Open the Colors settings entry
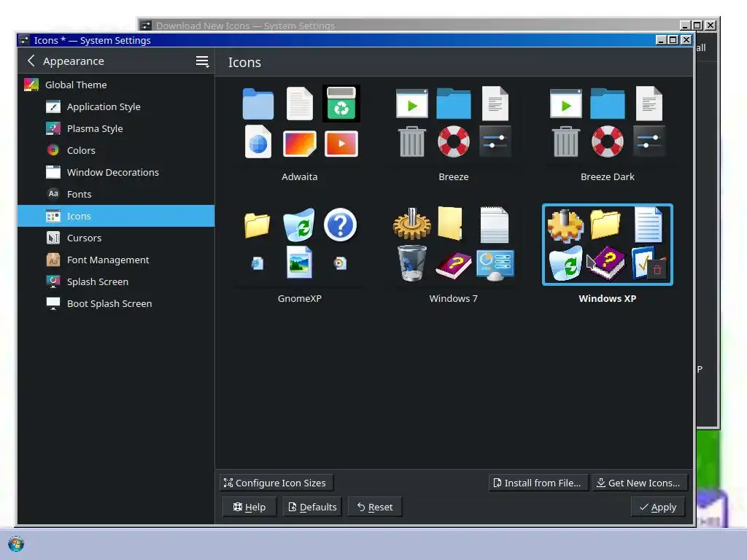This screenshot has height=560, width=747. click(x=116, y=150)
